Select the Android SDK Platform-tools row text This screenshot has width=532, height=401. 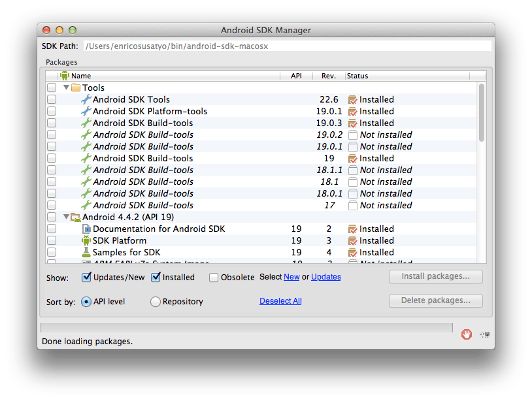coord(150,111)
